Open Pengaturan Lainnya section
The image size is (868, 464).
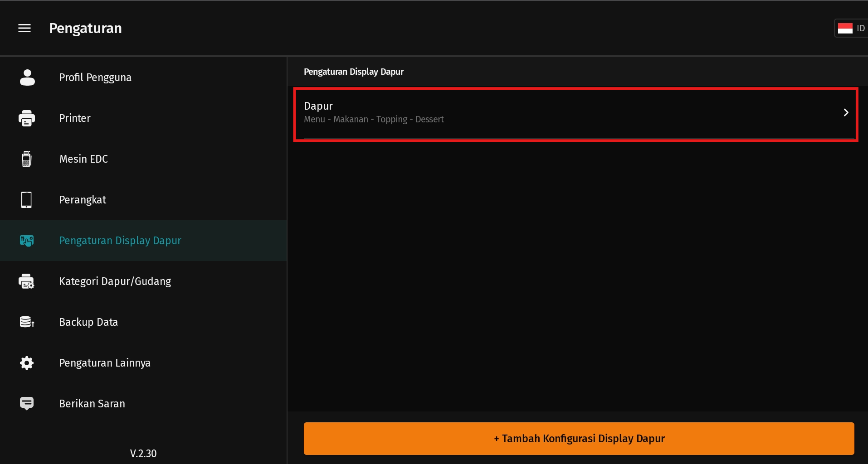(105, 363)
